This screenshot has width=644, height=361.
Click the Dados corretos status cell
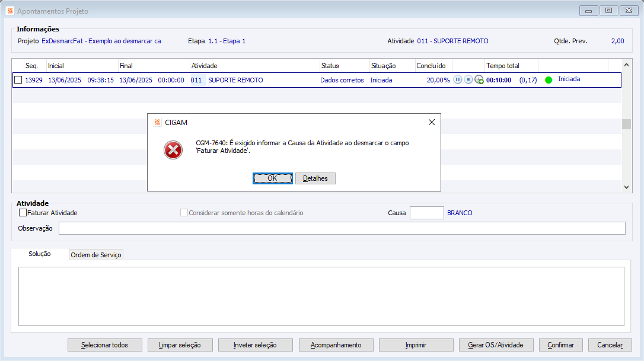pyautogui.click(x=342, y=80)
